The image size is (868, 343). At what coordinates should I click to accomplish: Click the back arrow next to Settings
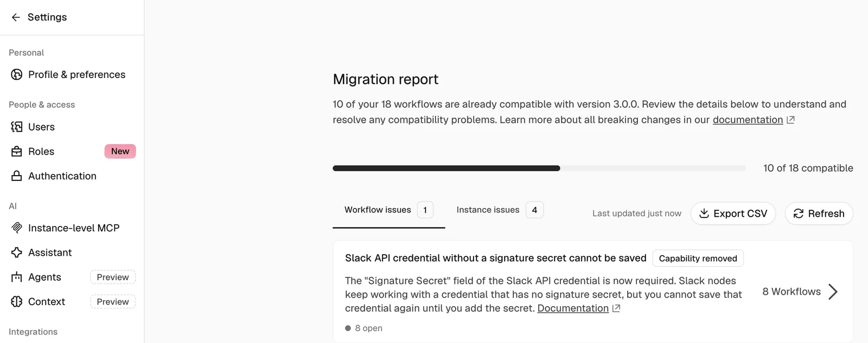click(x=16, y=17)
